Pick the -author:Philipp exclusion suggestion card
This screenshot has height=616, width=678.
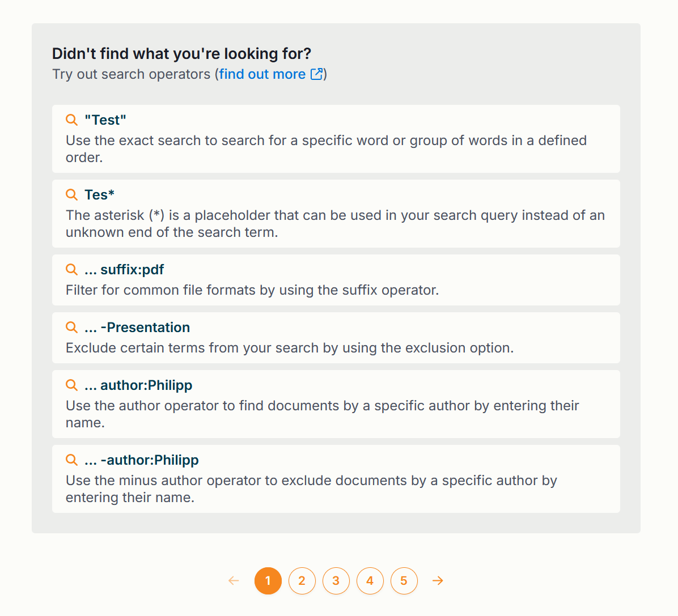336,479
